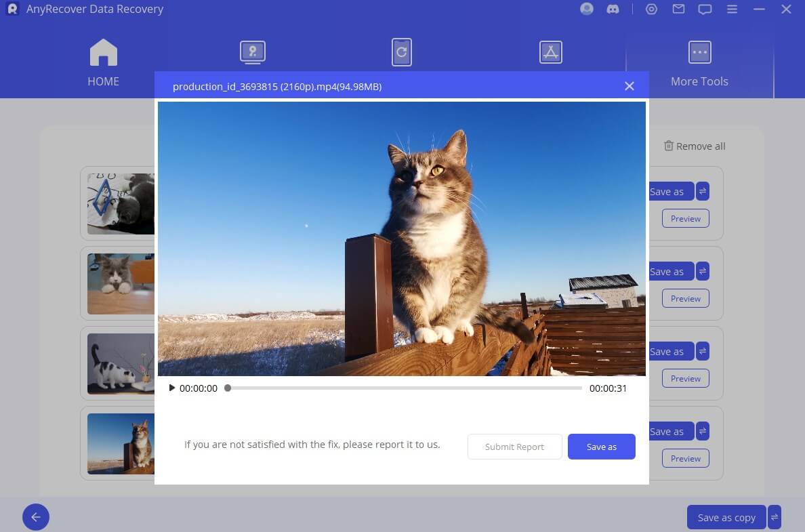Click the HOME house icon
This screenshot has width=805, height=532.
[x=103, y=53]
